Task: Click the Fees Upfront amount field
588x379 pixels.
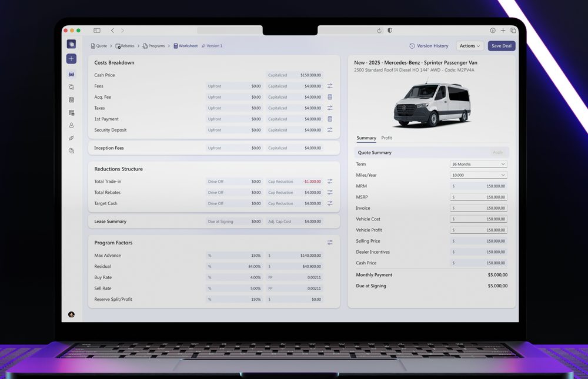Action: [235, 86]
